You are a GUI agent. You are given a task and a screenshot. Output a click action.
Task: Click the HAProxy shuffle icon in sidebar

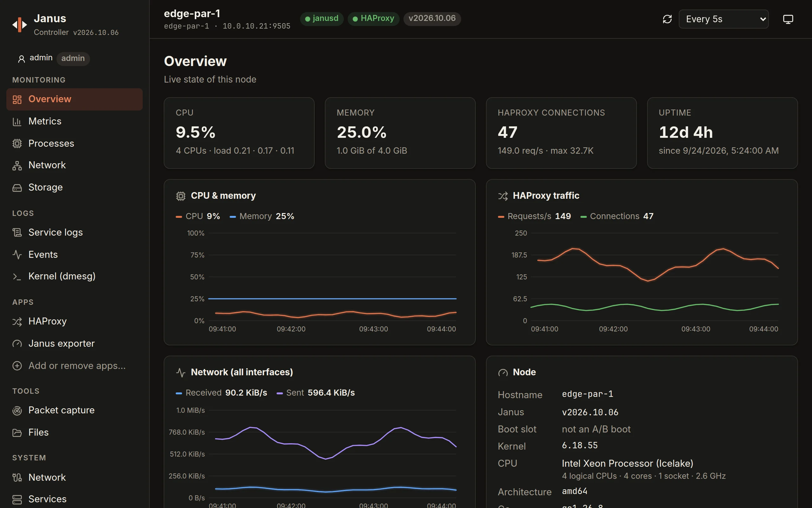17,322
